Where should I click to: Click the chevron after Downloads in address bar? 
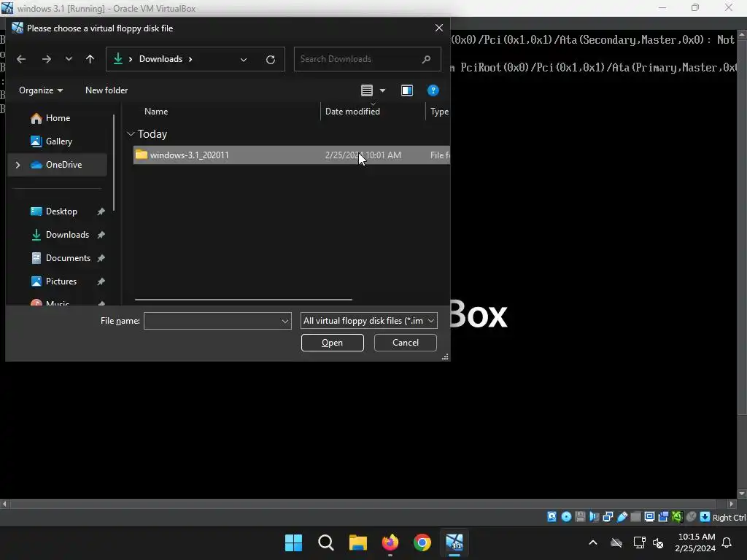click(190, 59)
